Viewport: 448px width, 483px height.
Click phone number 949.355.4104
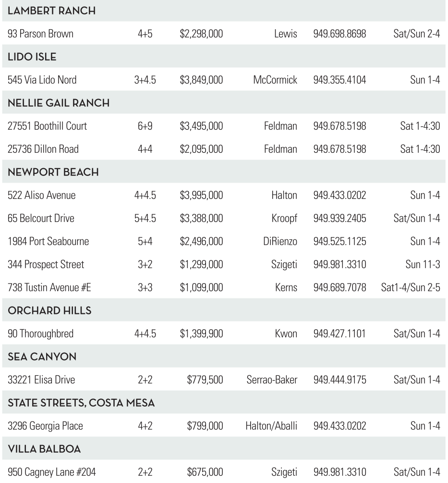tap(339, 80)
